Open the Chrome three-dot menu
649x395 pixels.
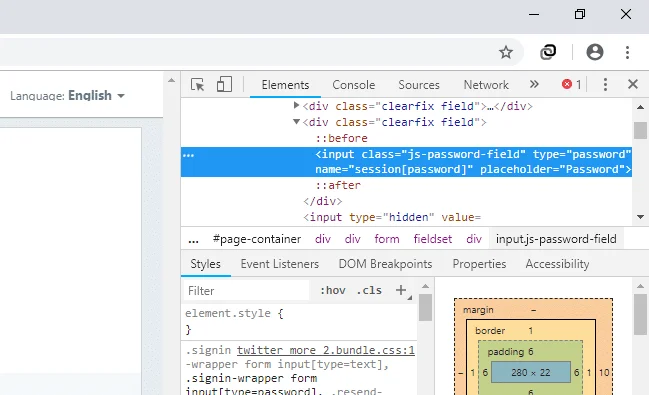tap(627, 52)
